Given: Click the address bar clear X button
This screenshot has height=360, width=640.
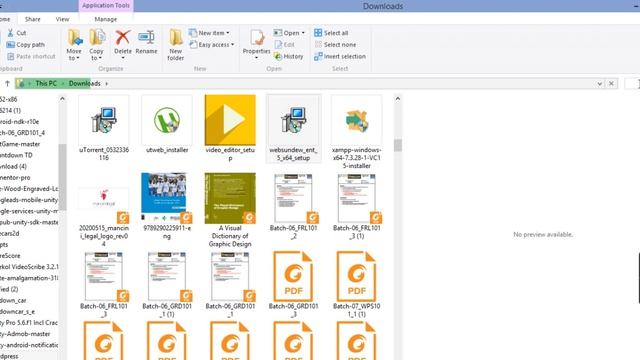Looking at the screenshot, I should (611, 84).
